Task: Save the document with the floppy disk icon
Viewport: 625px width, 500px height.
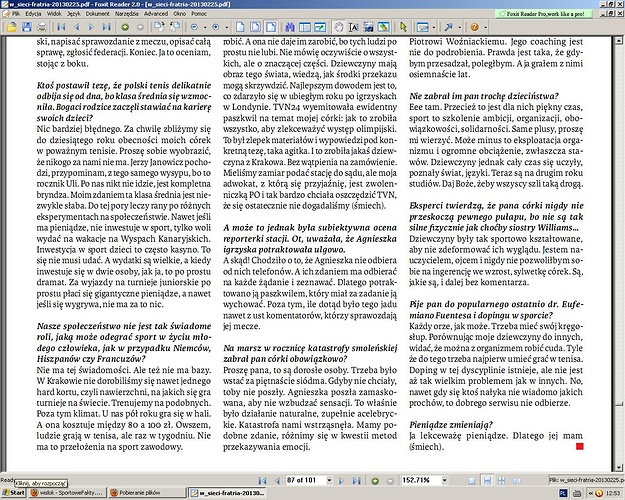Action: point(27,27)
